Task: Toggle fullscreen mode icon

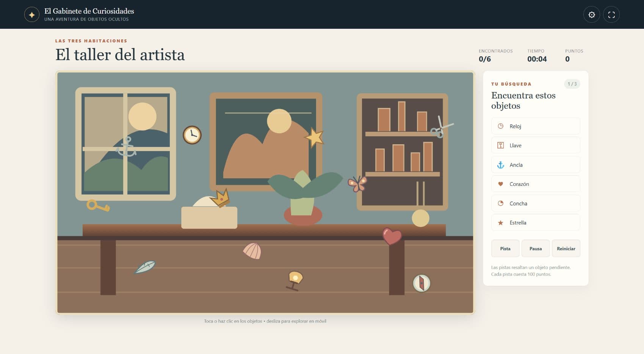Action: point(611,15)
